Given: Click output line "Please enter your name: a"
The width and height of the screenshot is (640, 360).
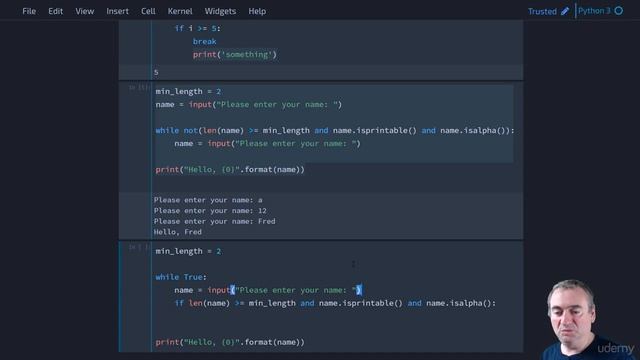Looking at the screenshot, I should 208,200.
